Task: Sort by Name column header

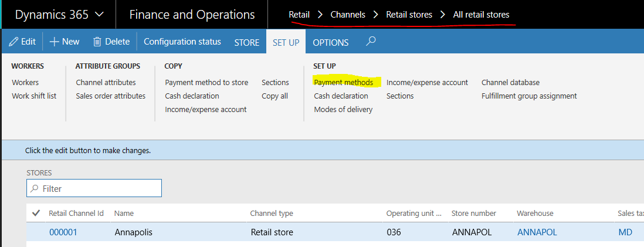Action: click(x=124, y=214)
